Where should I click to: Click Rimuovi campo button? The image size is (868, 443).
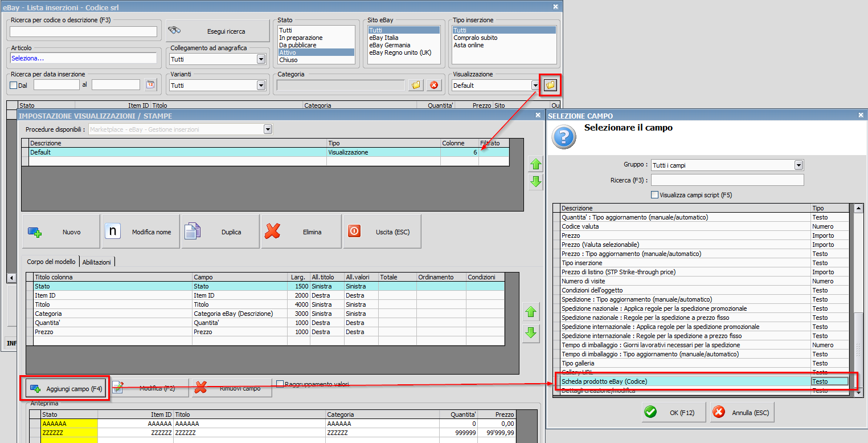coord(231,388)
